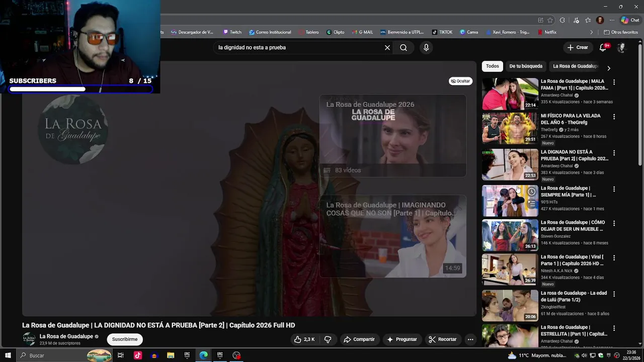The width and height of the screenshot is (644, 362).
Task: Open the Netflix bookmark
Action: point(547,32)
